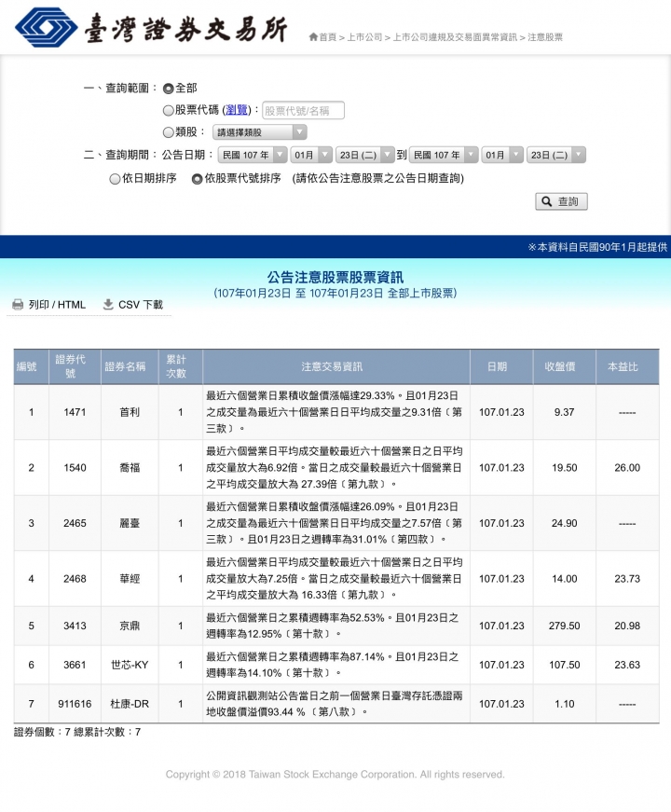Select the 股票代碼 radio button
This screenshot has height=812, width=671.
169,110
